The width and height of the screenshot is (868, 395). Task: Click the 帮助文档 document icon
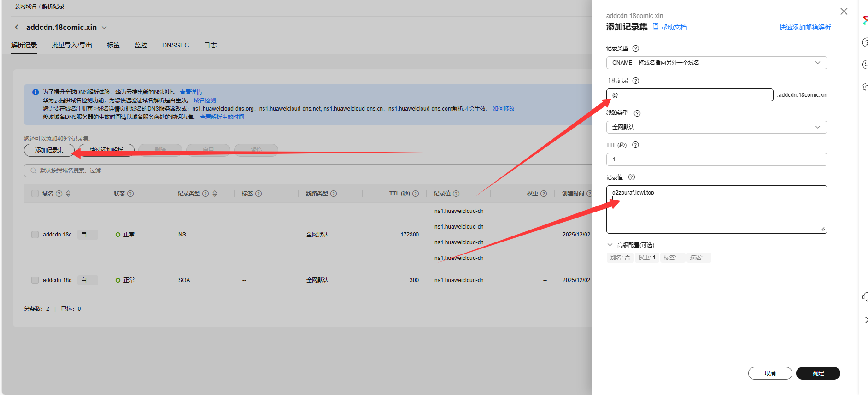coord(656,27)
